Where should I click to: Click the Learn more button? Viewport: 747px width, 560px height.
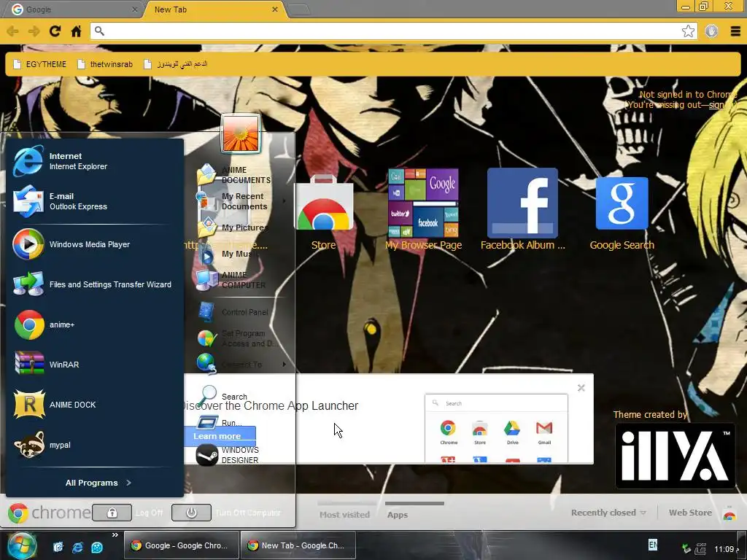coord(220,436)
